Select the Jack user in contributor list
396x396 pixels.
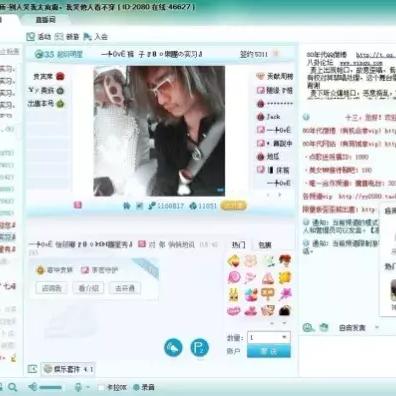[x=274, y=117]
